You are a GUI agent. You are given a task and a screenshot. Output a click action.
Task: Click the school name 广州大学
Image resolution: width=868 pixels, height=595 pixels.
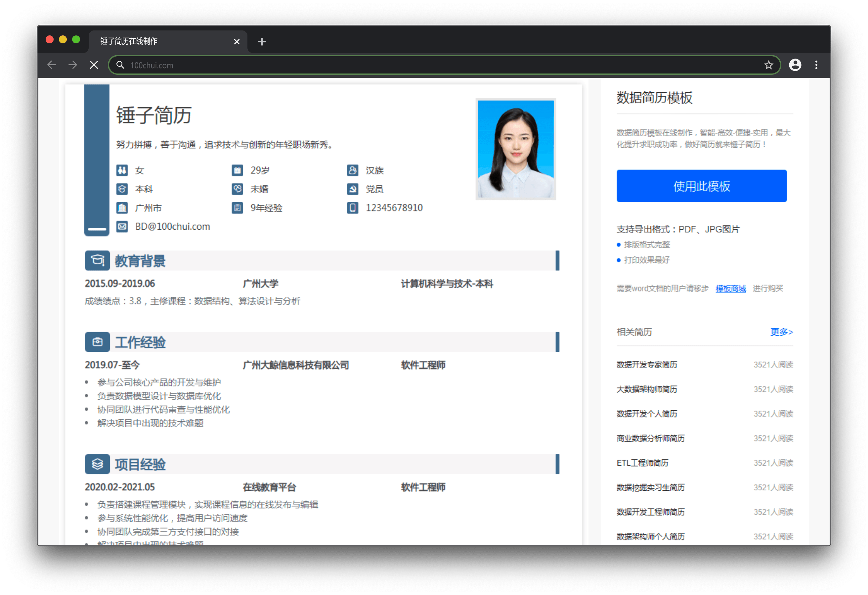[260, 284]
